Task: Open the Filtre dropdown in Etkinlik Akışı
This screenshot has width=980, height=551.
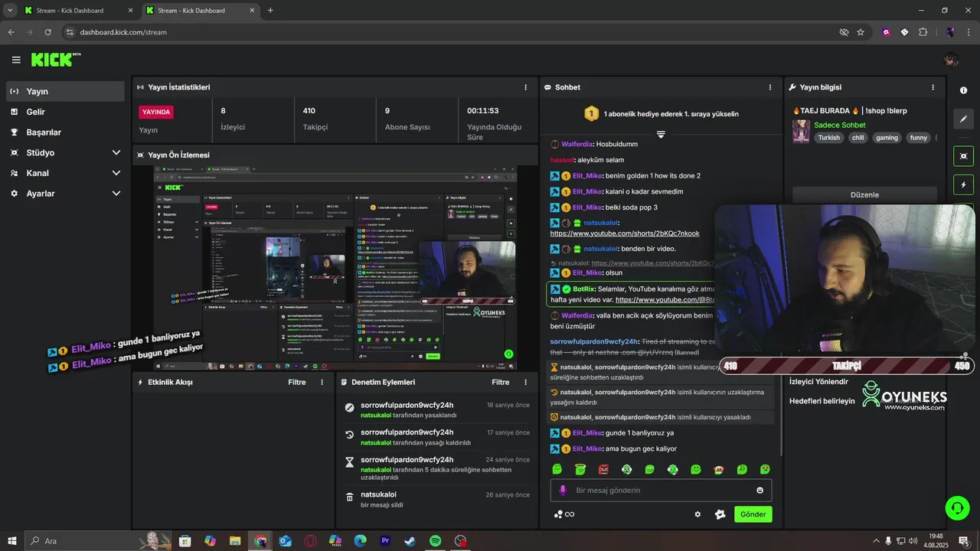Action: click(x=296, y=382)
